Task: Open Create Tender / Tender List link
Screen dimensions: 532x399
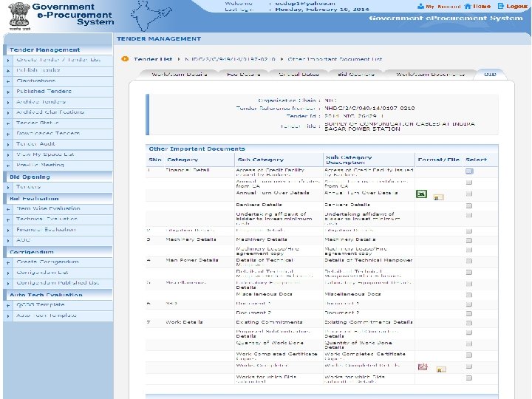Action: (x=58, y=60)
